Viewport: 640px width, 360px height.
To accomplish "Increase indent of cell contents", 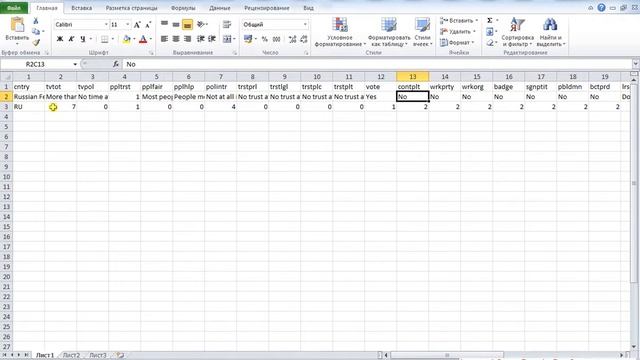I will click(211, 39).
